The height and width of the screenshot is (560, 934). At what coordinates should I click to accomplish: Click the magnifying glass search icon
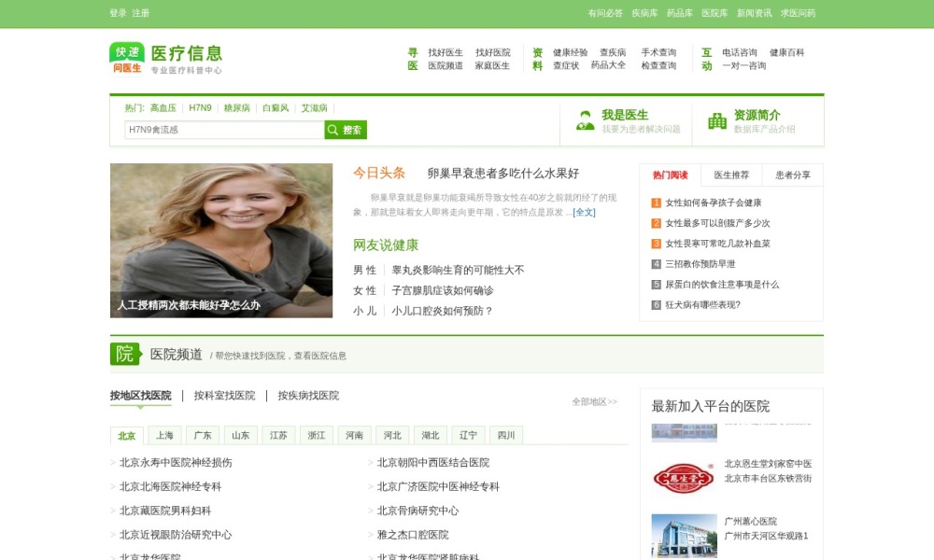[x=332, y=130]
